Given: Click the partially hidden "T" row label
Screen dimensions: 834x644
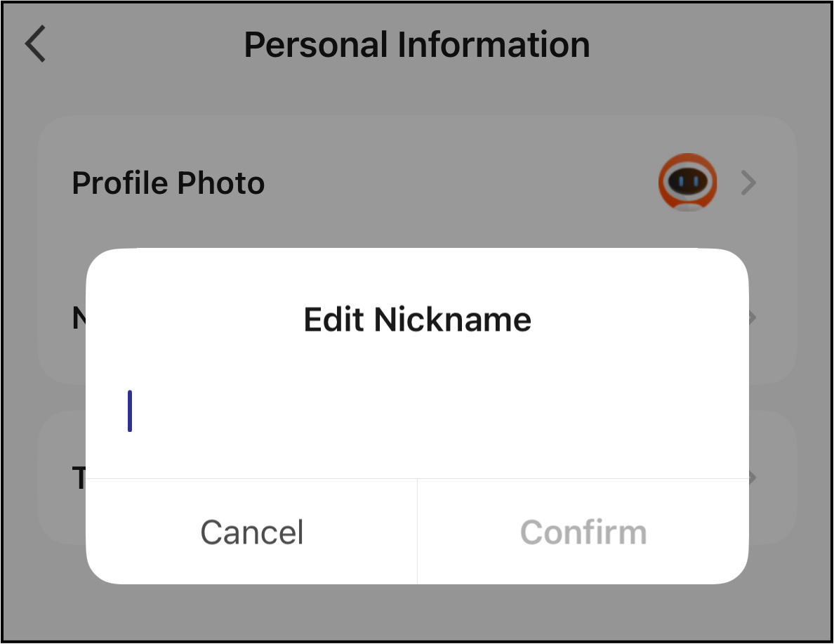Looking at the screenshot, I should 77,478.
